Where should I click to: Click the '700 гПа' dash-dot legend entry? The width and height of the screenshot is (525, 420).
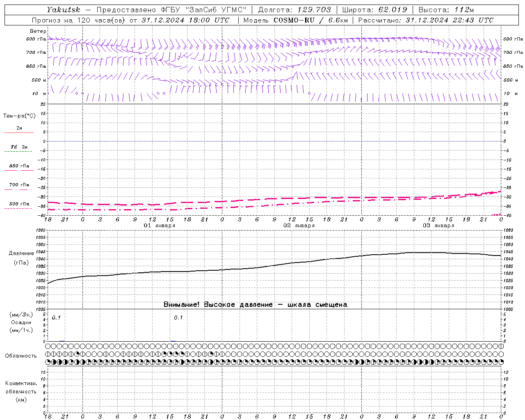(19, 185)
